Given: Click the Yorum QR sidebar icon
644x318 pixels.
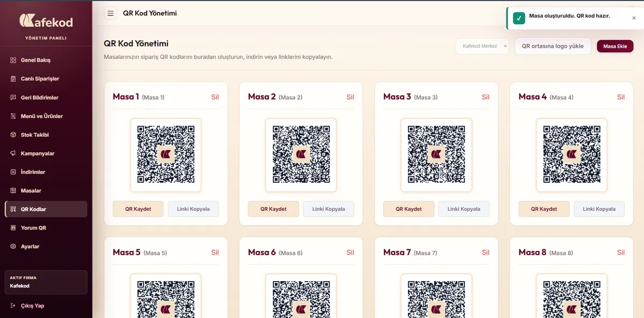Looking at the screenshot, I should coord(13,228).
